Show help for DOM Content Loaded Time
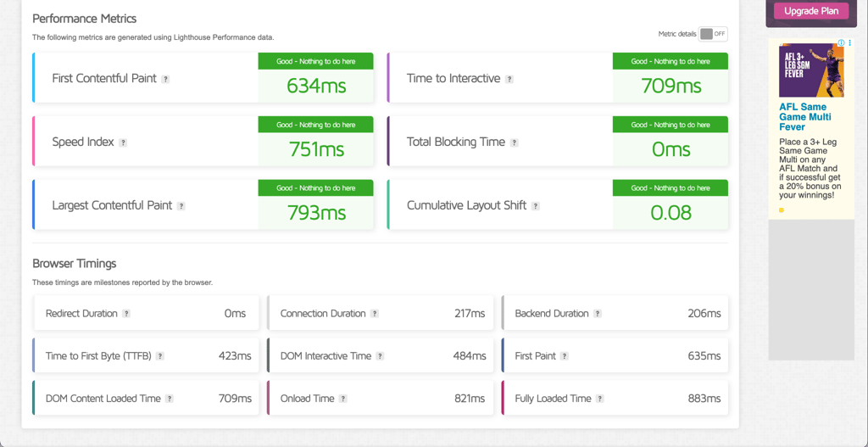 [170, 399]
